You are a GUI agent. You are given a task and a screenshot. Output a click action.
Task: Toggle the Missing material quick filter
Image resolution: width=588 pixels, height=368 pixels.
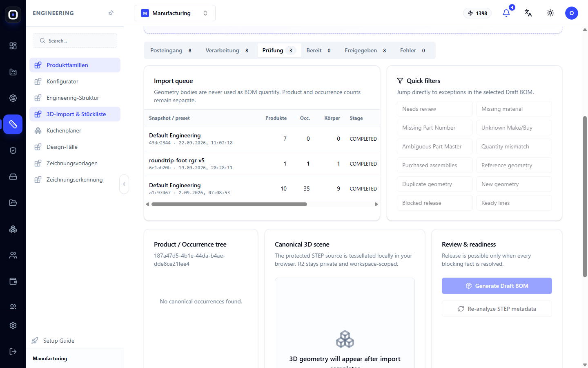[x=514, y=109]
